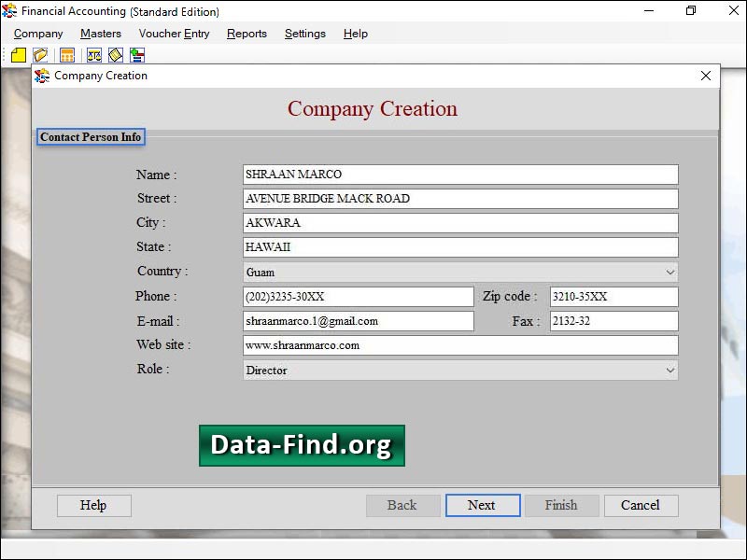Image resolution: width=747 pixels, height=560 pixels.
Task: Open the Country dropdown showing Guam
Action: click(669, 272)
